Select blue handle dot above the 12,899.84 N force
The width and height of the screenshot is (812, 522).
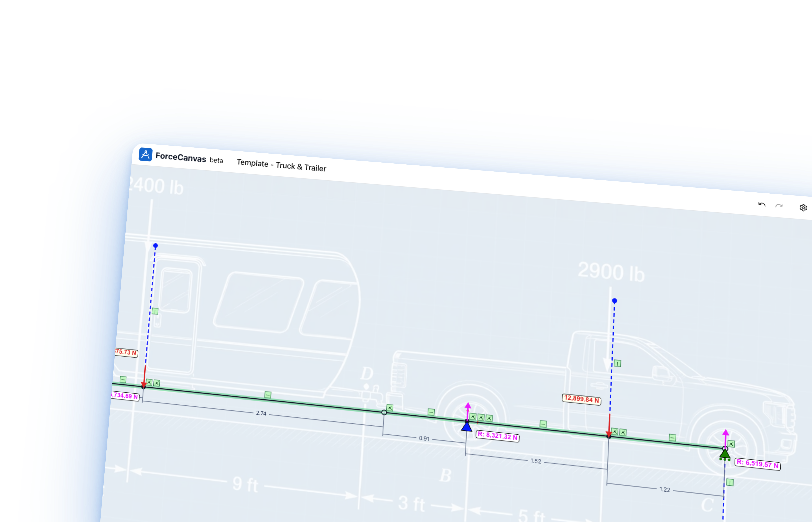coord(614,301)
